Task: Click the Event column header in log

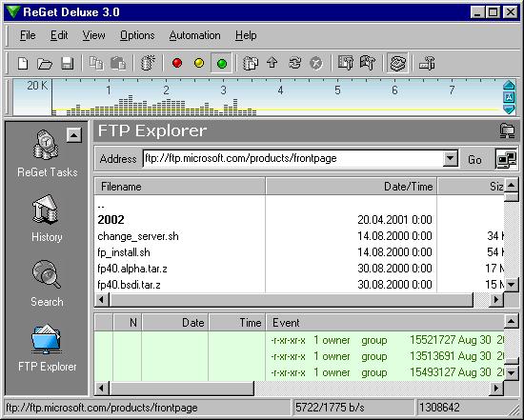Action: (x=385, y=323)
